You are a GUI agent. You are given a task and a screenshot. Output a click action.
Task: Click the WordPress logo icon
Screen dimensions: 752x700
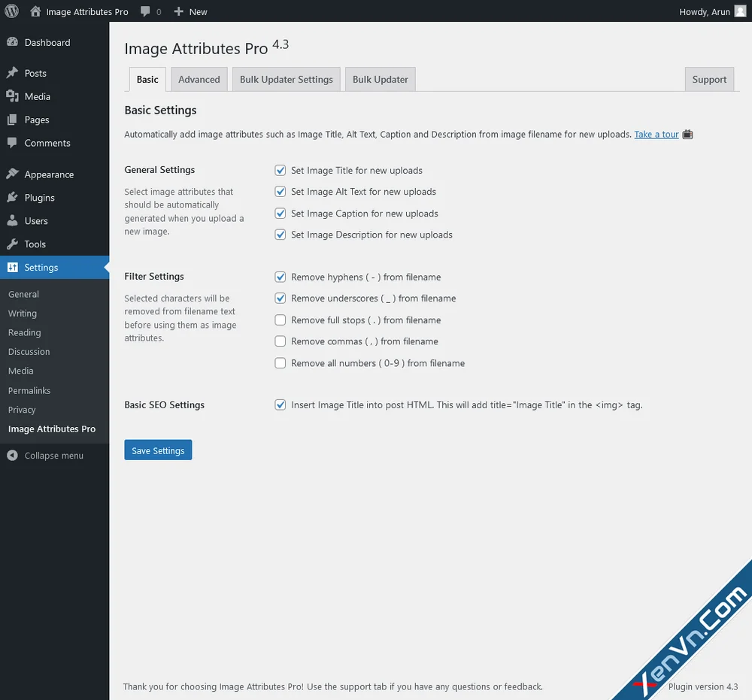coord(11,11)
